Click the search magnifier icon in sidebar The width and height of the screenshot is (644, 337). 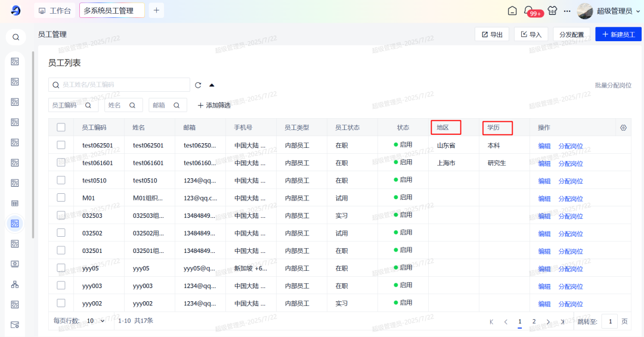point(16,37)
